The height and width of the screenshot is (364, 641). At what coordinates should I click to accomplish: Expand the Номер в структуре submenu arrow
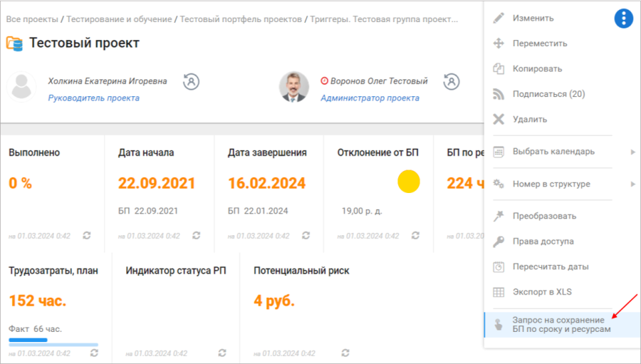[x=633, y=184]
